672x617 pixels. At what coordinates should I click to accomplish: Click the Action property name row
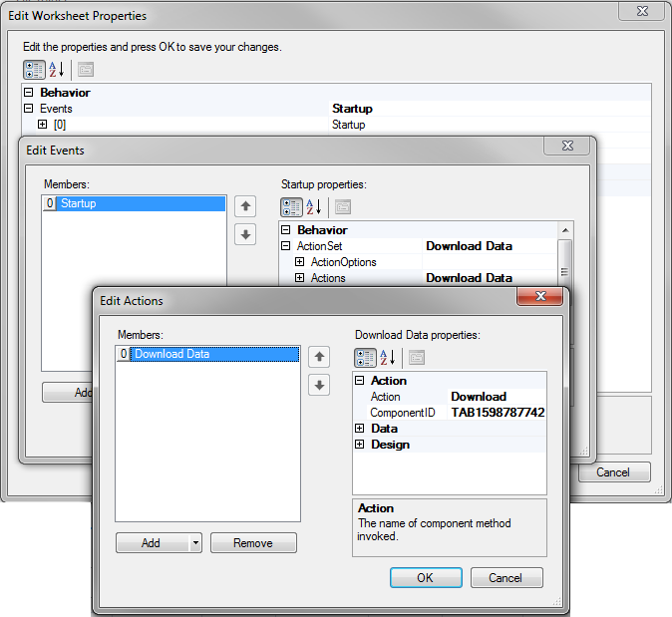(385, 397)
